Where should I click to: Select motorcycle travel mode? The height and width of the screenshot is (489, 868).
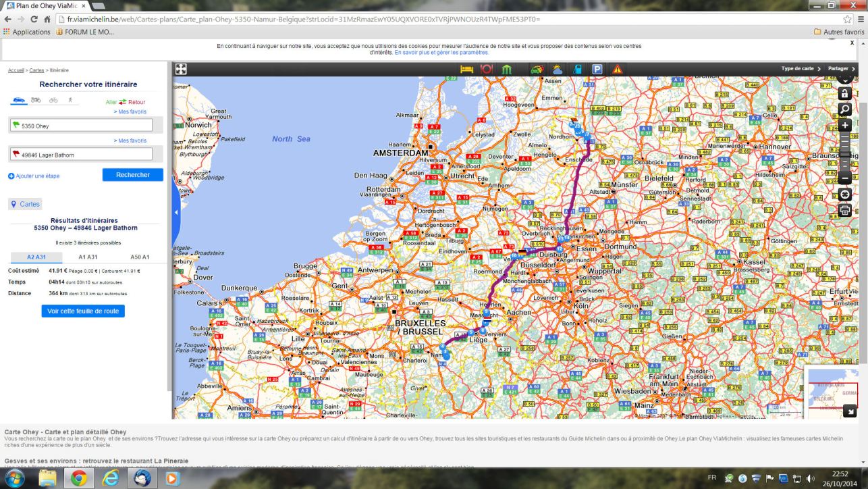tap(36, 101)
